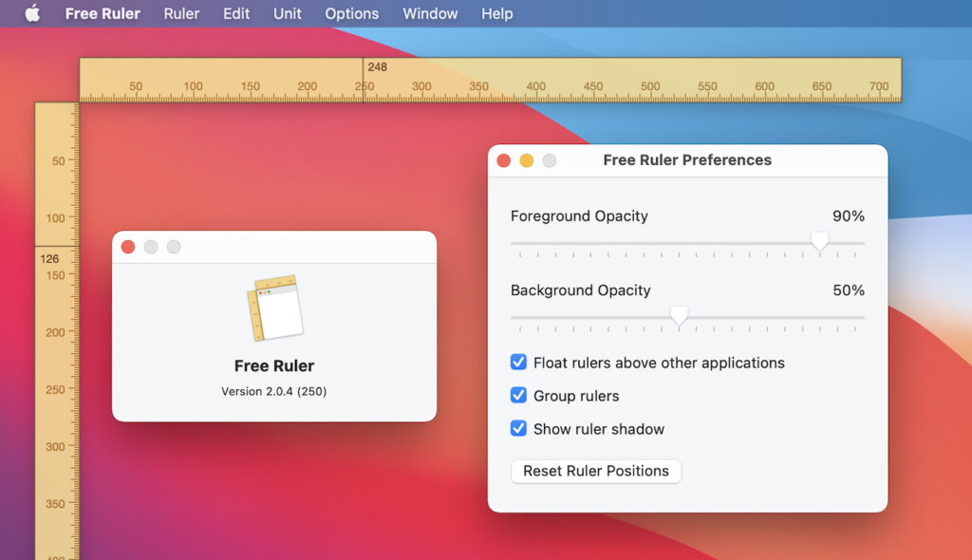Minimize the Free Ruler Preferences window
Screen dimensions: 972x560
526,161
